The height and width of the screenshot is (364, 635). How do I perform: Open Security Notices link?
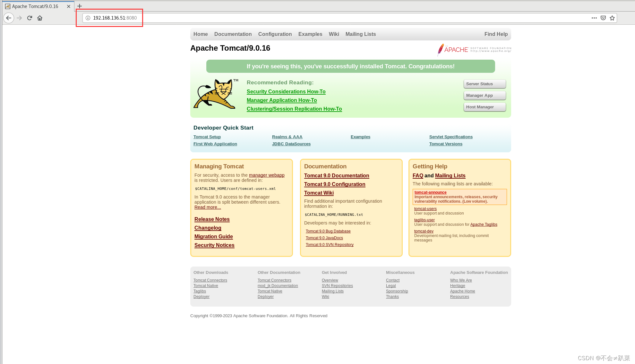214,245
